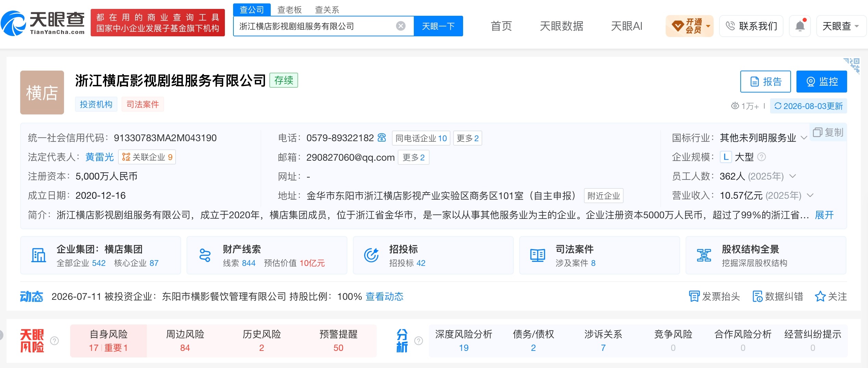Switch to the 自身风险 tab
The width and height of the screenshot is (868, 368).
point(108,341)
